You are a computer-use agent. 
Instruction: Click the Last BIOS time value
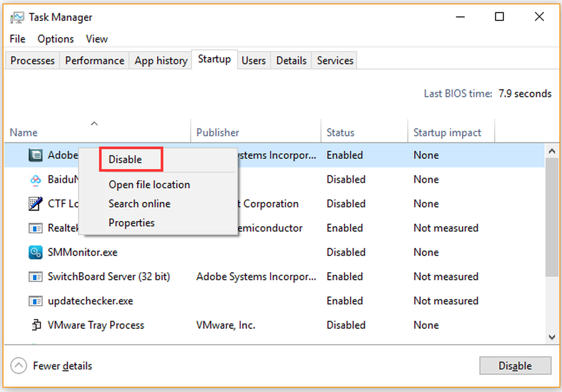(x=525, y=94)
